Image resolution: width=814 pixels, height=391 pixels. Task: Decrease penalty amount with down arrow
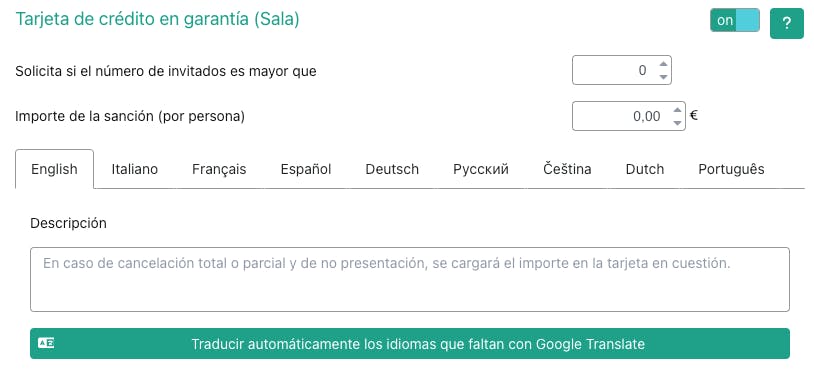click(677, 123)
